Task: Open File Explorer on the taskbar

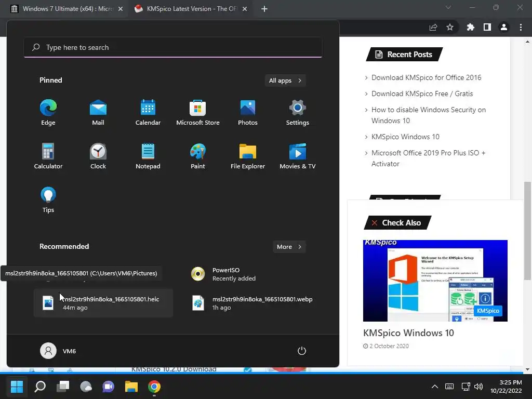Action: [131, 387]
